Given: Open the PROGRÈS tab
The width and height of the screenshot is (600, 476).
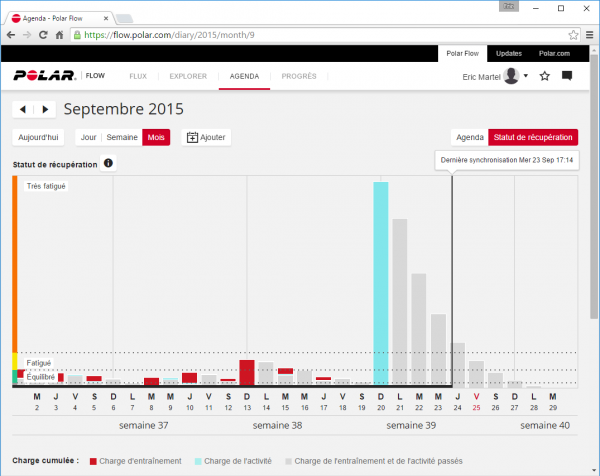Looking at the screenshot, I should click(x=299, y=76).
